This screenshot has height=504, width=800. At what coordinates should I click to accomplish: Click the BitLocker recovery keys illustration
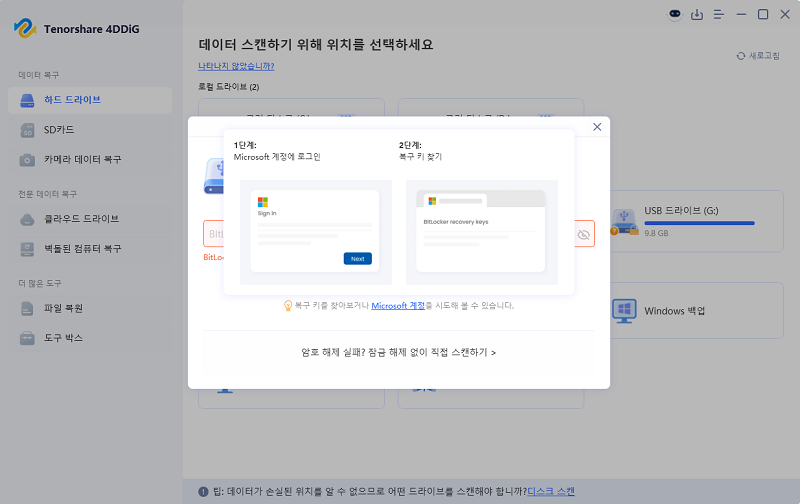click(x=482, y=232)
